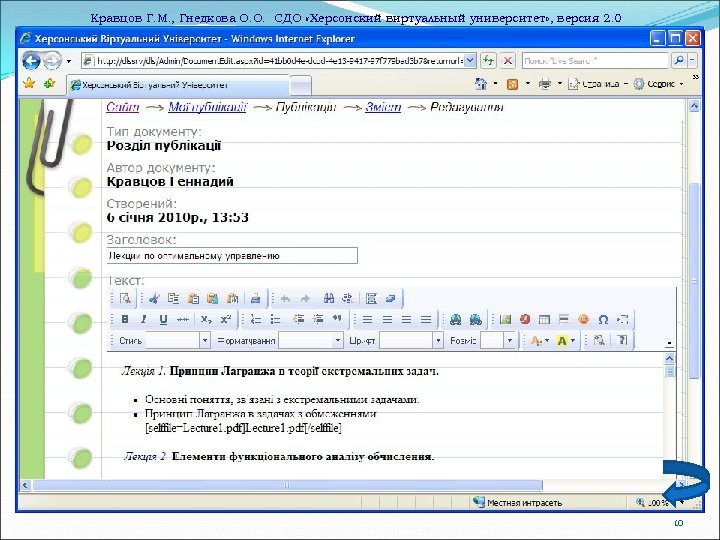Viewport: 720px width, 540px height.
Task: Click the Replace icon
Action: tap(348, 298)
